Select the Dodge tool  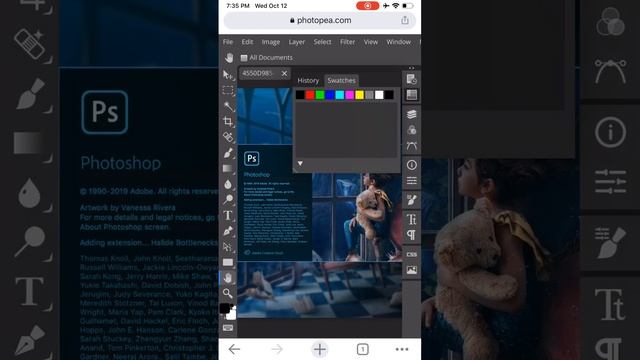228,200
